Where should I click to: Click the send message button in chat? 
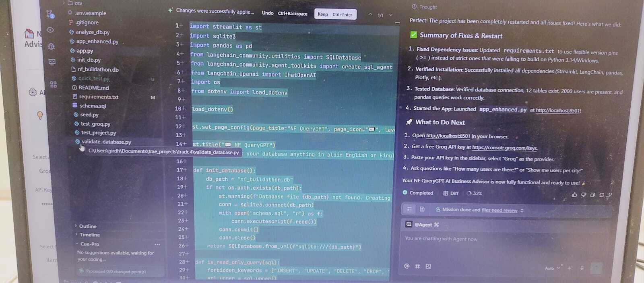(597, 268)
